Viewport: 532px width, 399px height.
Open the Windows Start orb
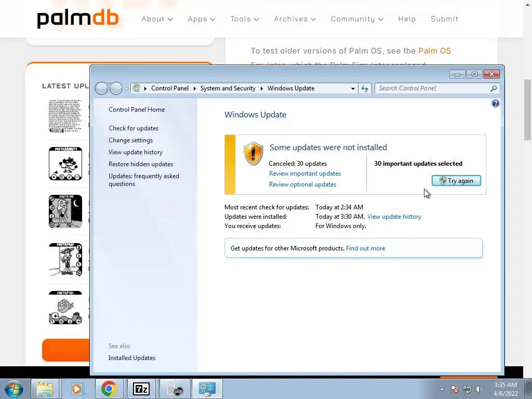pyautogui.click(x=14, y=389)
